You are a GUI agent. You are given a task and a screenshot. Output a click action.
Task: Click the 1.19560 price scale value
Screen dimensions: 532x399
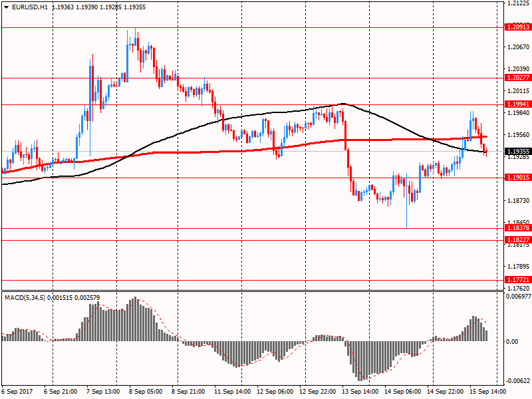tap(518, 135)
